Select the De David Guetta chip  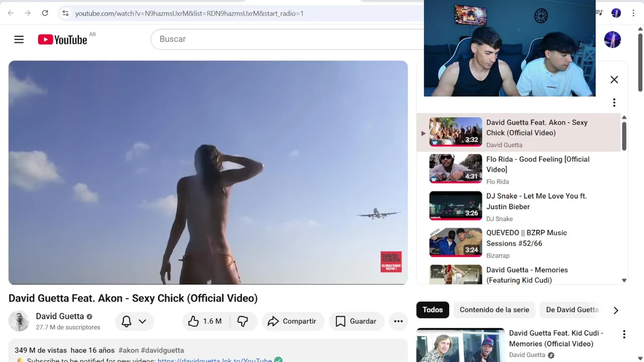point(572,310)
